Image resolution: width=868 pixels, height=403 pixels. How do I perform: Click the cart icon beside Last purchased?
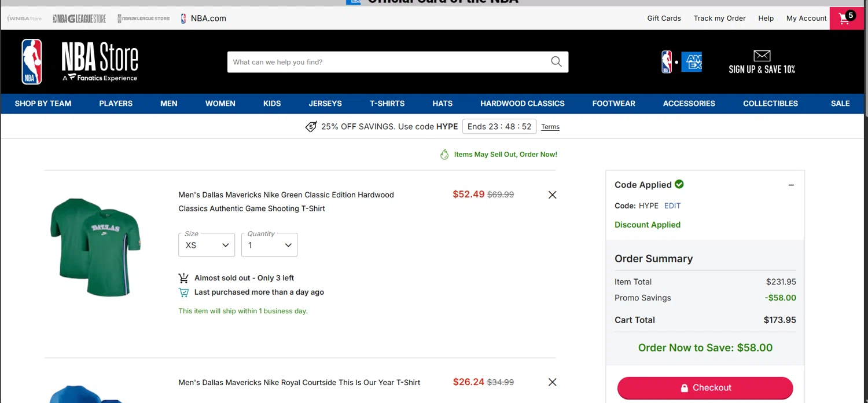pyautogui.click(x=183, y=292)
